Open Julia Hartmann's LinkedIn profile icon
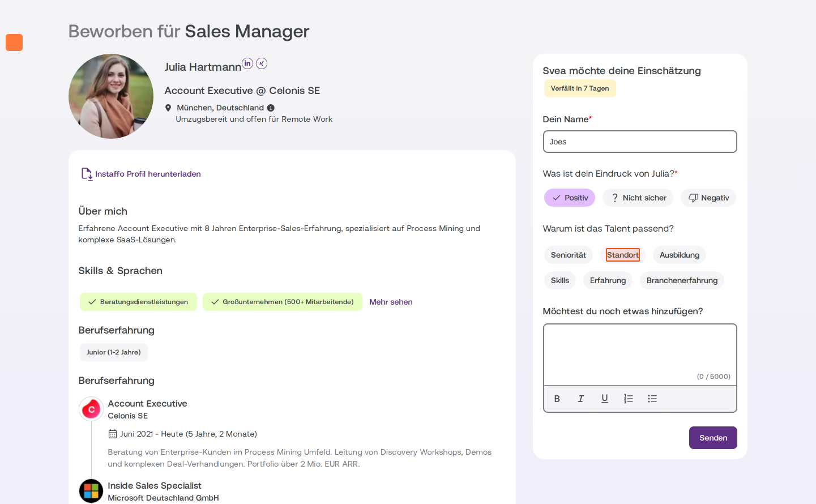The width and height of the screenshot is (816, 504). coord(247,63)
